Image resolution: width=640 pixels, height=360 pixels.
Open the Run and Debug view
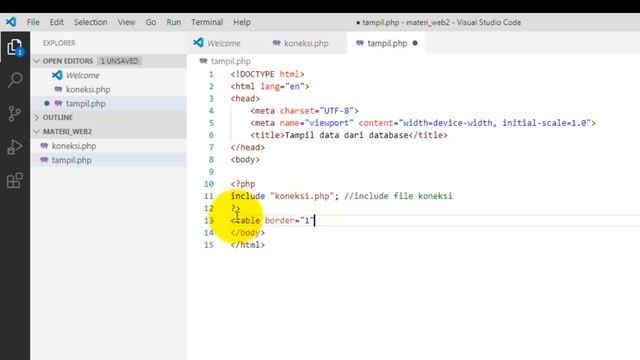[15, 147]
